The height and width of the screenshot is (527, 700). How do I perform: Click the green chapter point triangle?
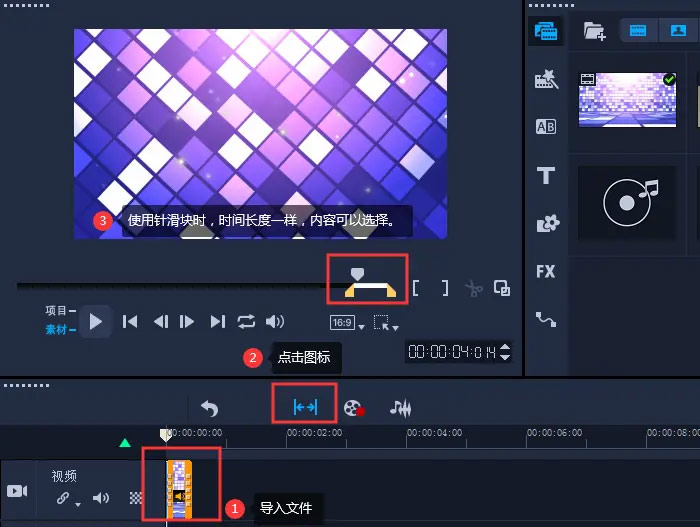125,443
